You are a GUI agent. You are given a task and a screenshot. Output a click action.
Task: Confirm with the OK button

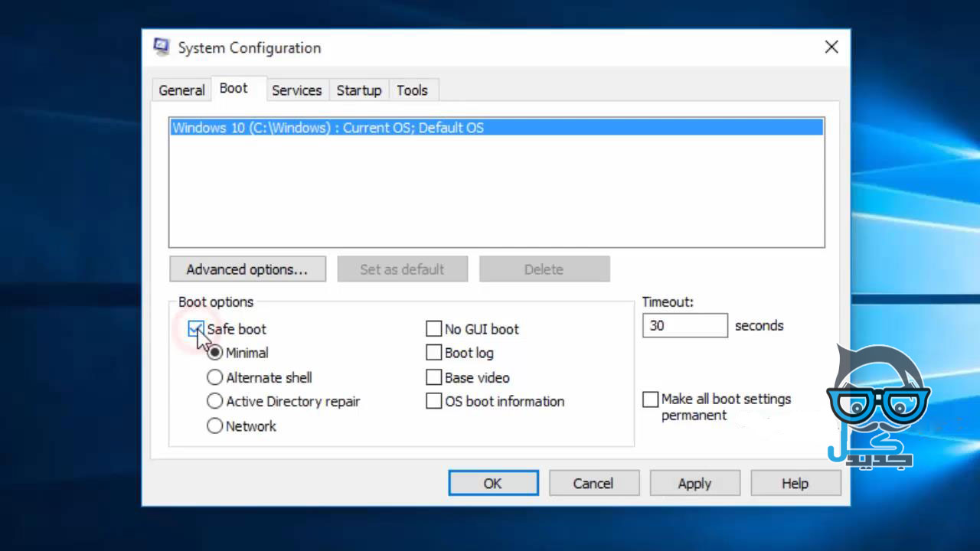[493, 484]
